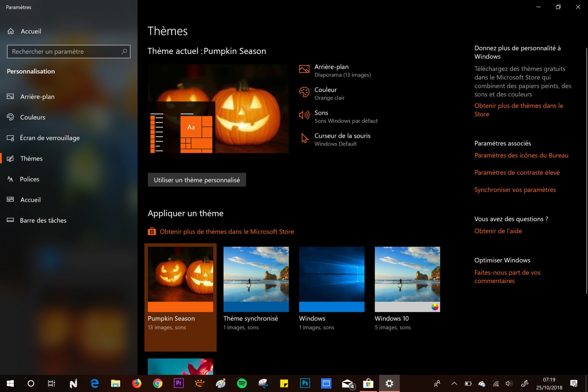Open Écran de verrouillage settings
This screenshot has height=392, width=588.
[x=43, y=138]
